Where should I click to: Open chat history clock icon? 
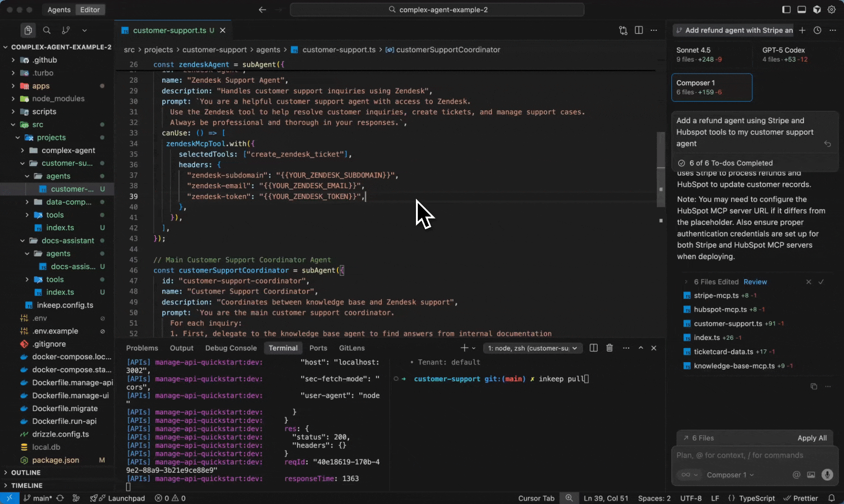pos(817,30)
